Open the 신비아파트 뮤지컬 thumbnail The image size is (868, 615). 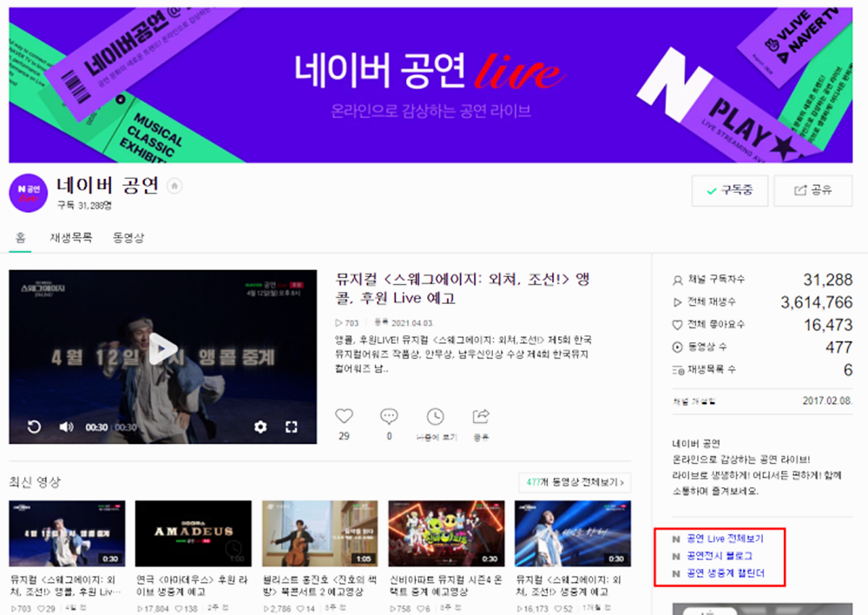tap(446, 533)
